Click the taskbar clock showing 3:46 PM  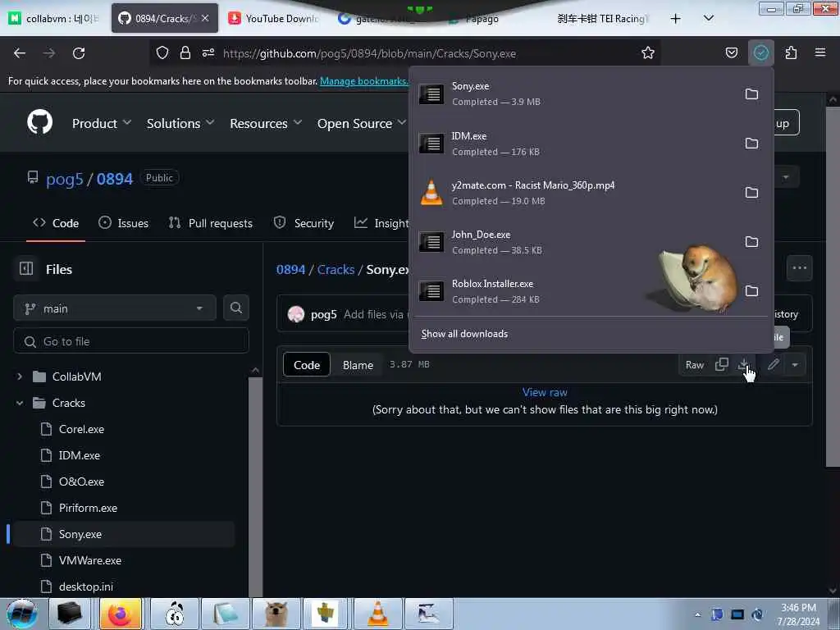click(x=798, y=614)
